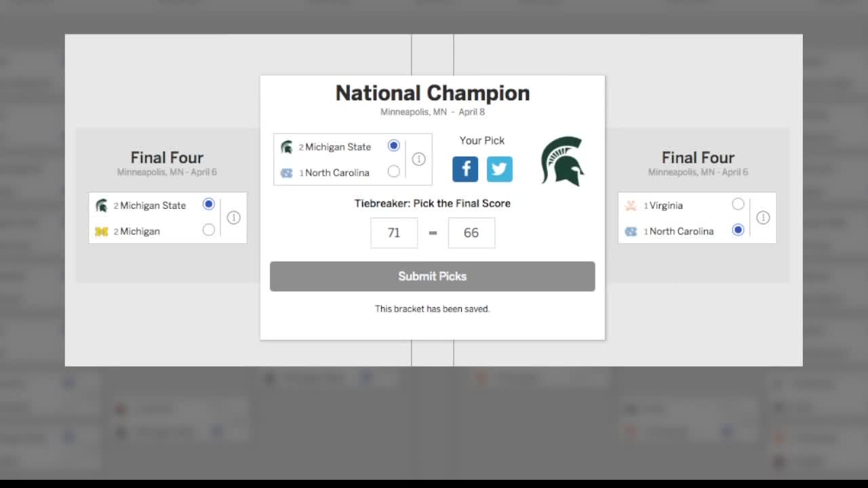Click the Twitter share icon
Viewport: 868px width, 488px height.
[500, 169]
